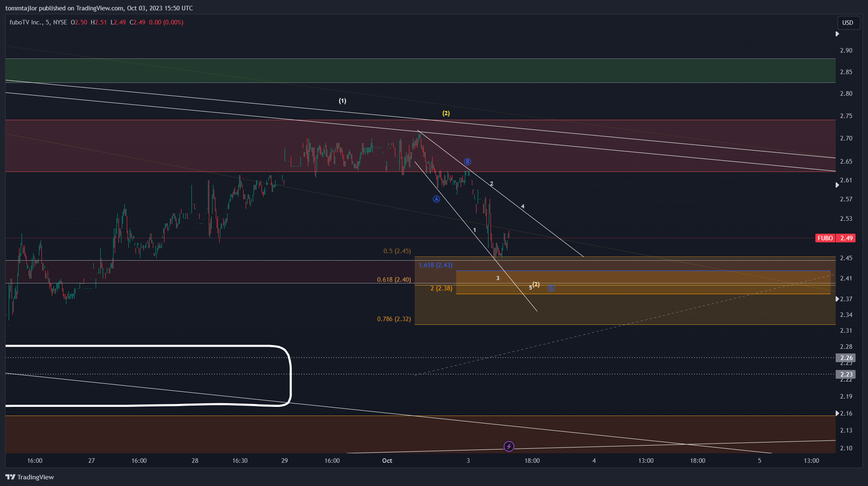
Task: Click the 28 date on the time axis
Action: point(195,461)
